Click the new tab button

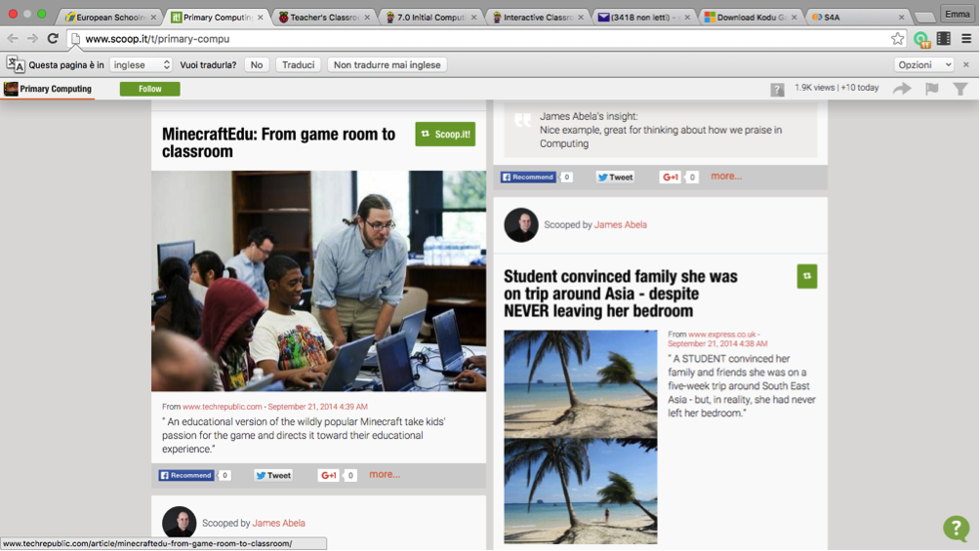pos(925,18)
